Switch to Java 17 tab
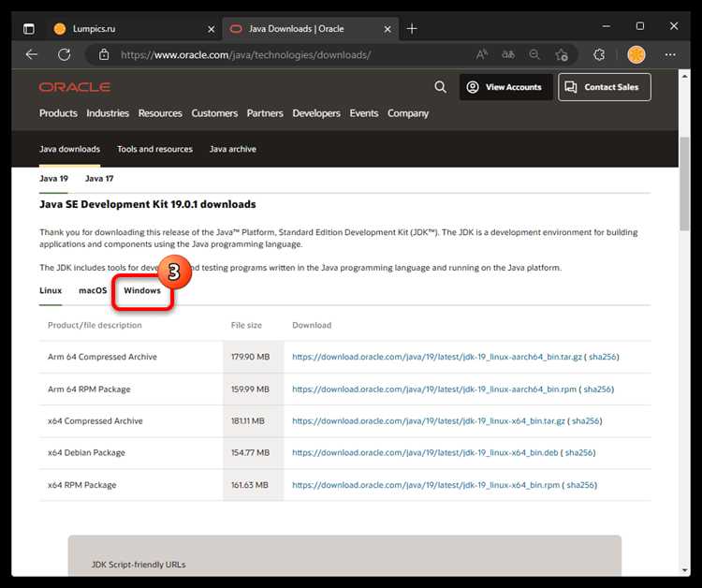Viewport: 702px width, 588px height. point(99,178)
